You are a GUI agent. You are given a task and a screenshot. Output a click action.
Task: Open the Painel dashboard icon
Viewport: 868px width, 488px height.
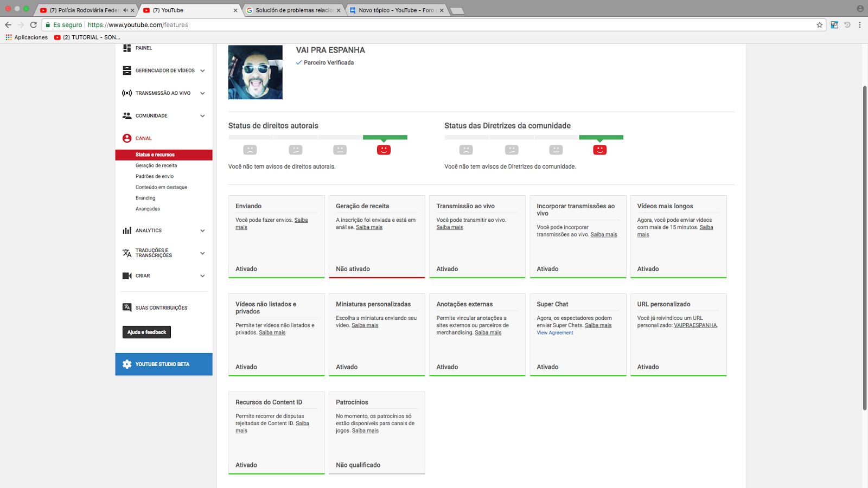(127, 48)
